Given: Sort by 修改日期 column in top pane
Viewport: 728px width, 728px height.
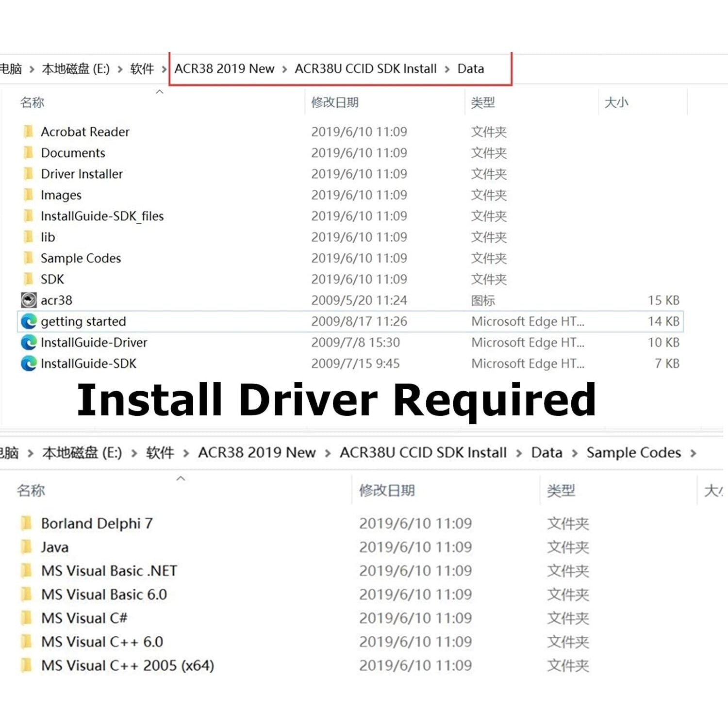Looking at the screenshot, I should pos(335,102).
